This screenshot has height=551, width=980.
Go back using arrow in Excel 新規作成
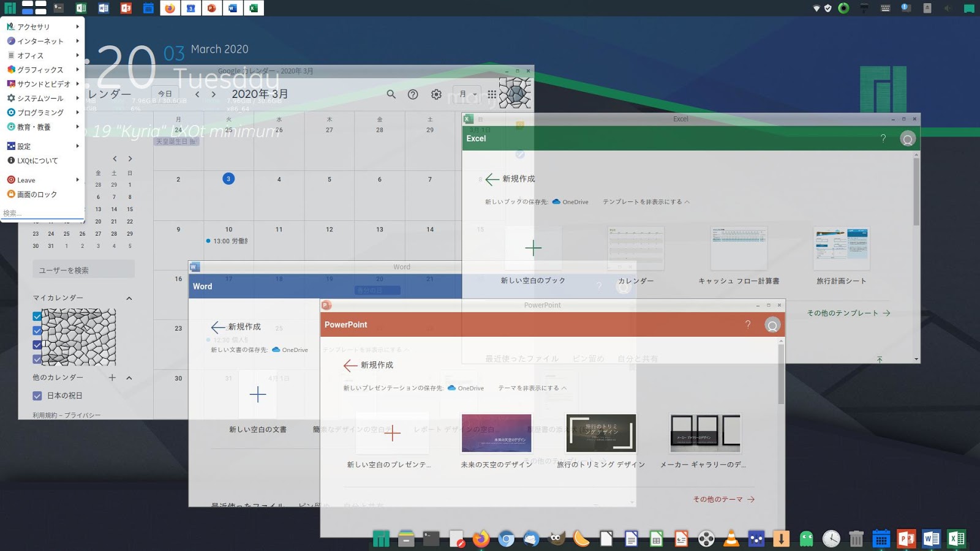tap(492, 179)
